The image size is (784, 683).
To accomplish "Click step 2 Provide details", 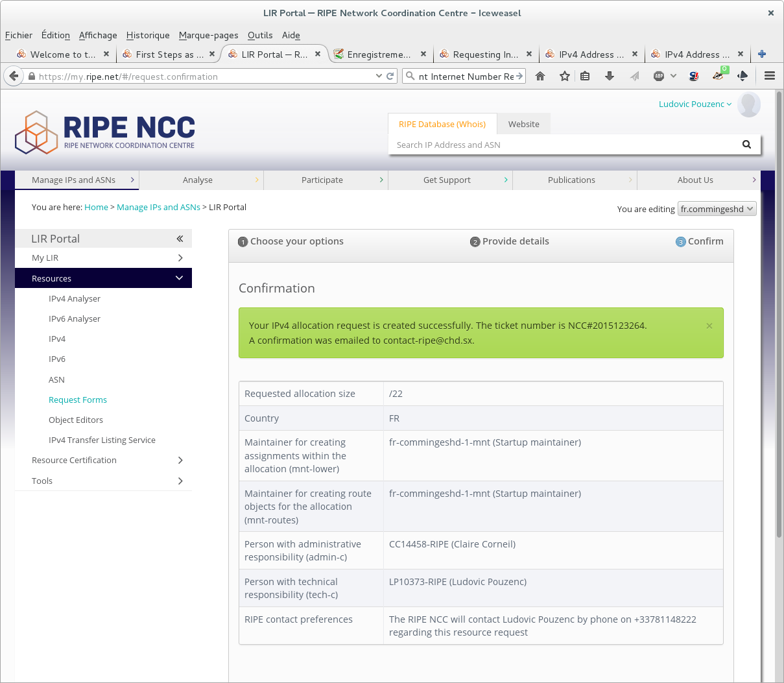I will (510, 241).
